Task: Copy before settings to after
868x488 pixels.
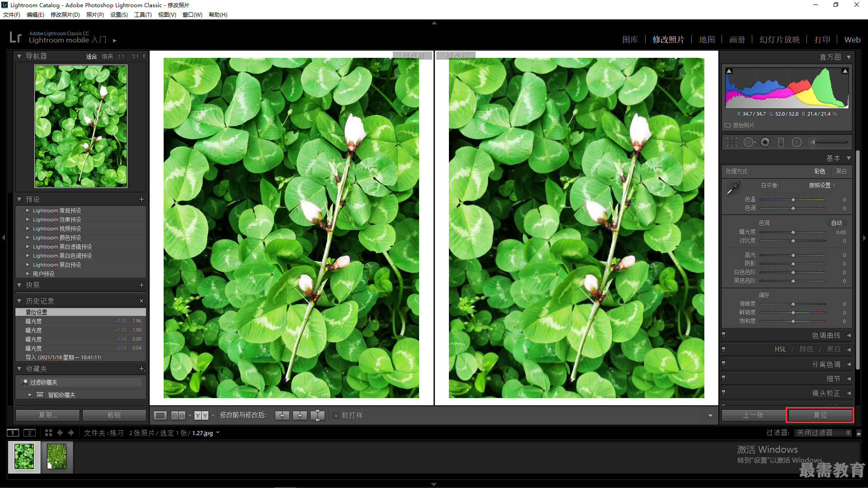Action: tap(282, 415)
